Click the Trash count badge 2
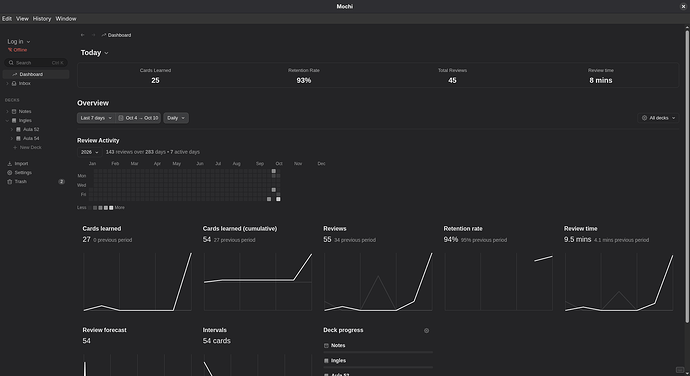This screenshot has height=376, width=690. click(x=62, y=181)
